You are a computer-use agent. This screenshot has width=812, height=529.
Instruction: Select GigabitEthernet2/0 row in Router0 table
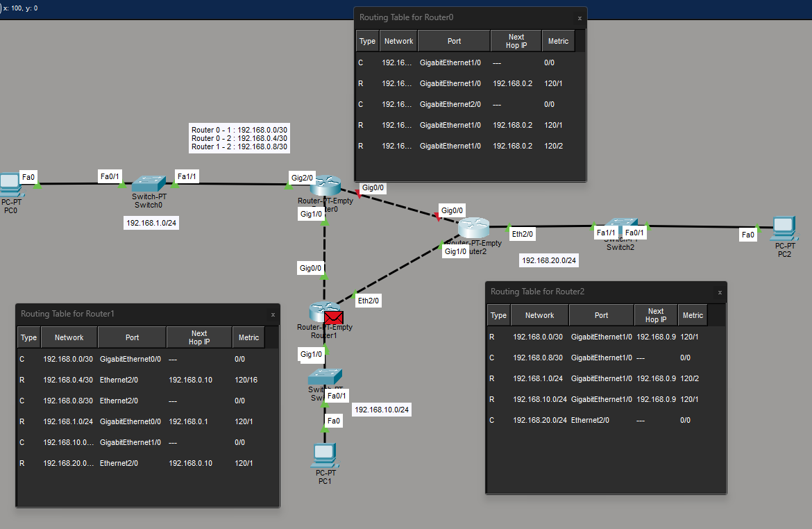(x=466, y=104)
